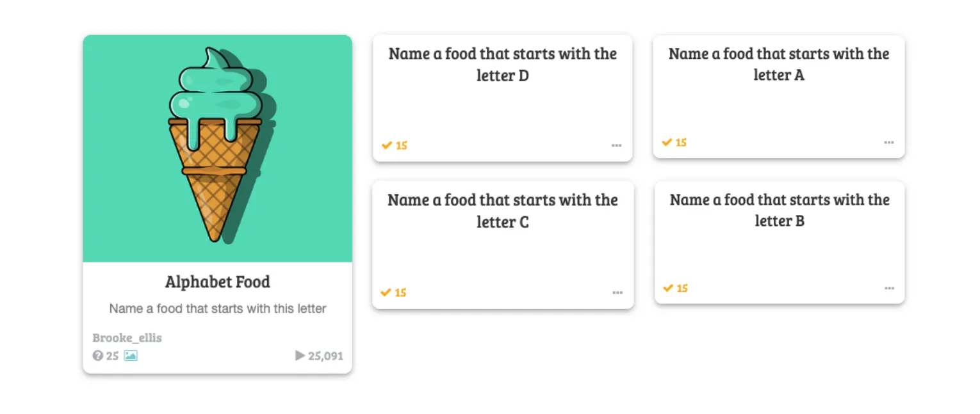980x414 pixels.
Task: Select the letter C question card
Action: 503,245
